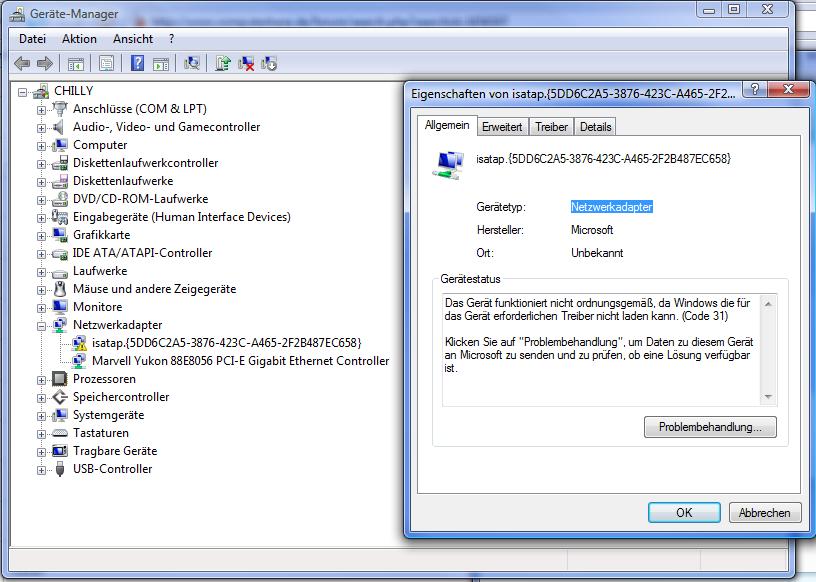
Task: Click the isatap adapter warning icon in the tree
Action: click(x=79, y=343)
